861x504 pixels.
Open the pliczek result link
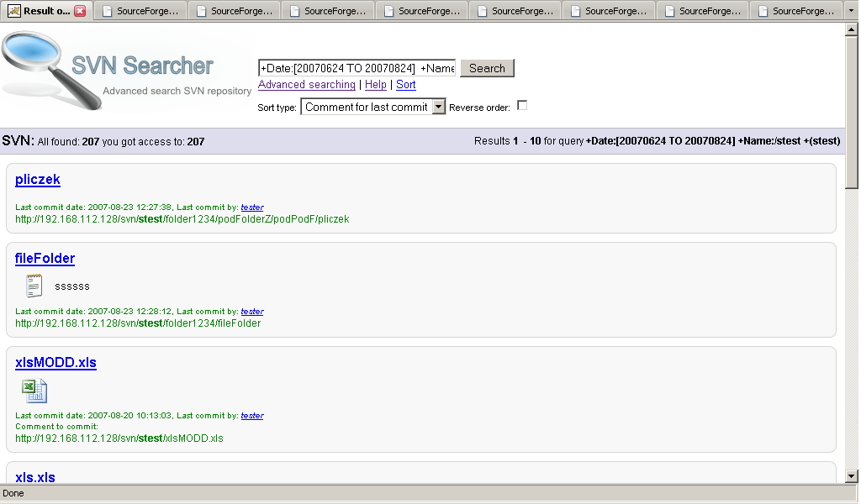click(38, 180)
